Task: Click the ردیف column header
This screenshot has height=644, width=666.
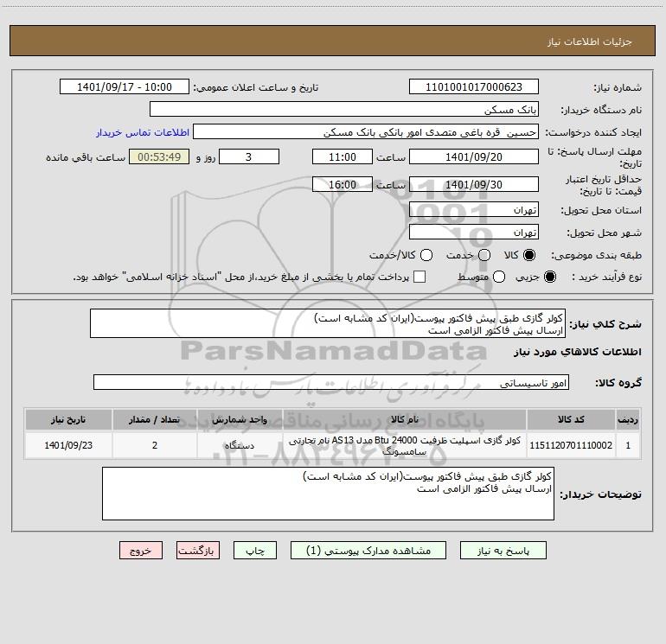Action: tap(628, 419)
